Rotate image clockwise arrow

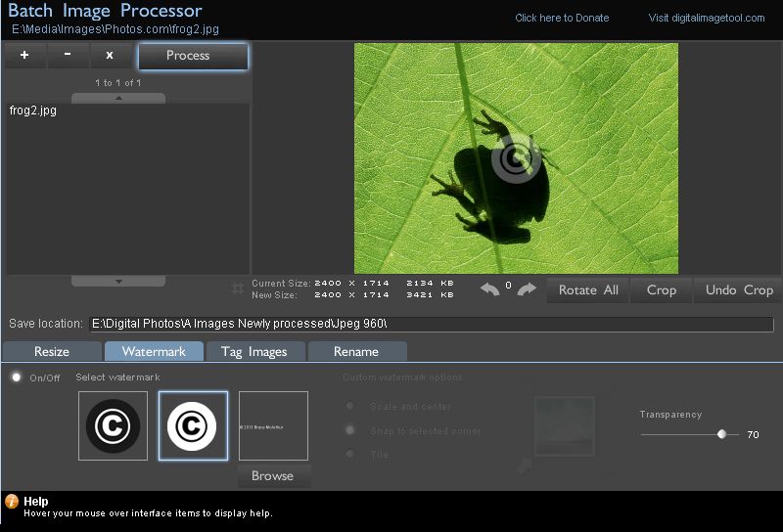click(x=527, y=288)
